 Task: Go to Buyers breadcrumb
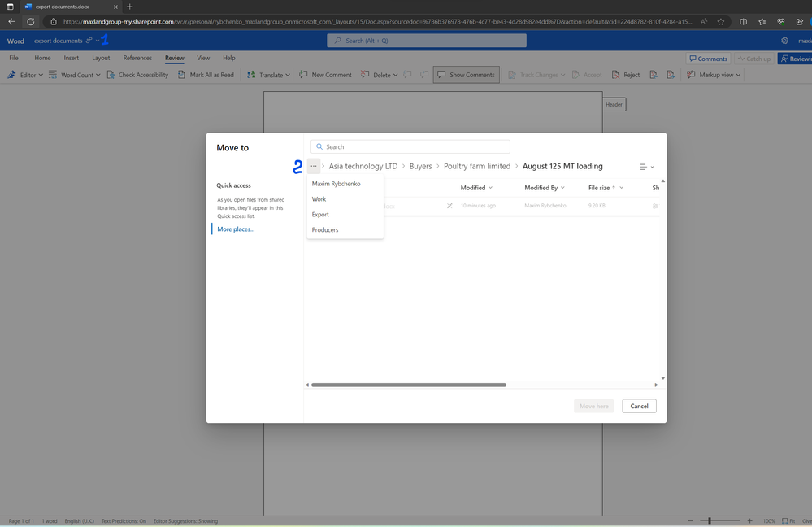[x=420, y=167]
